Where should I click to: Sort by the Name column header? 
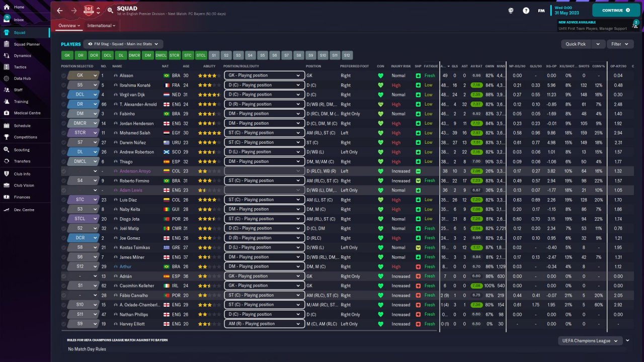[x=117, y=66]
